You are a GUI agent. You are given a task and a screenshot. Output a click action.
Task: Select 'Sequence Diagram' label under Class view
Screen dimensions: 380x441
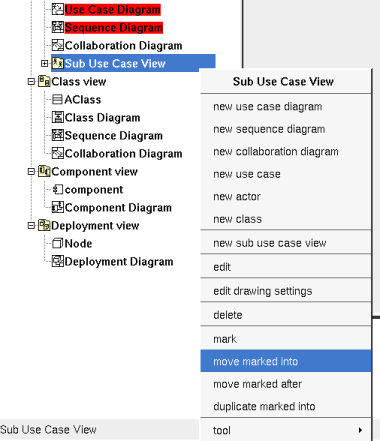point(114,136)
